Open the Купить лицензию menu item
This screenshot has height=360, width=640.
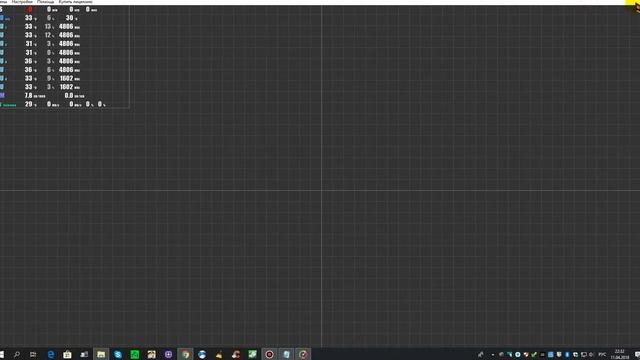point(76,2)
